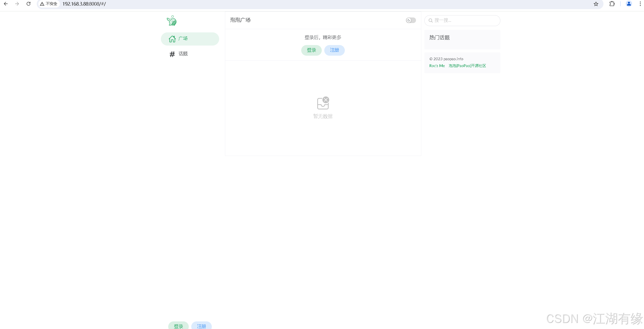
Task: Select 话题 in the sidebar
Action: point(183,54)
